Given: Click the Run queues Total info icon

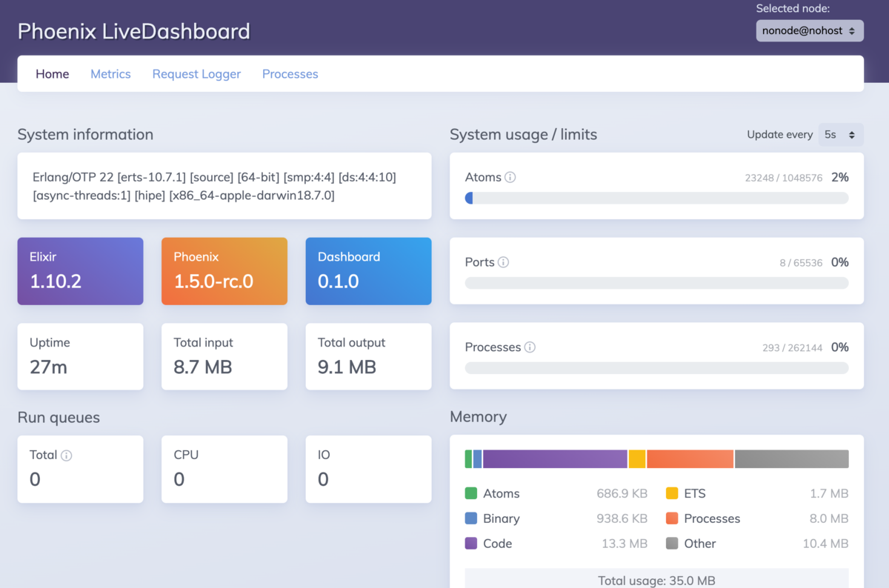Looking at the screenshot, I should pos(66,455).
